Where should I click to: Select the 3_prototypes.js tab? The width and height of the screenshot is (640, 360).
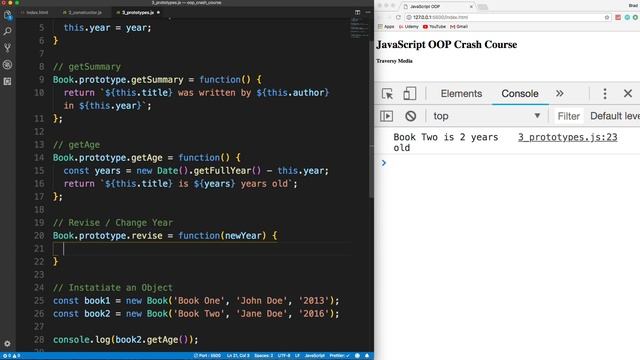tap(138, 13)
